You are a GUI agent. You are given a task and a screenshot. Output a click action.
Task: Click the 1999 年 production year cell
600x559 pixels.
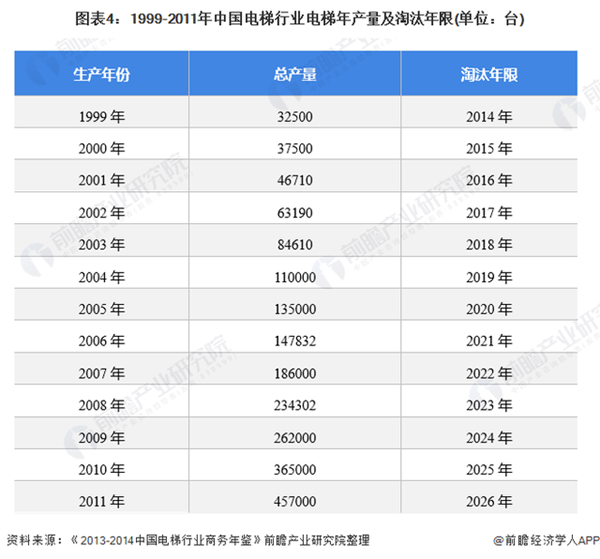click(102, 116)
